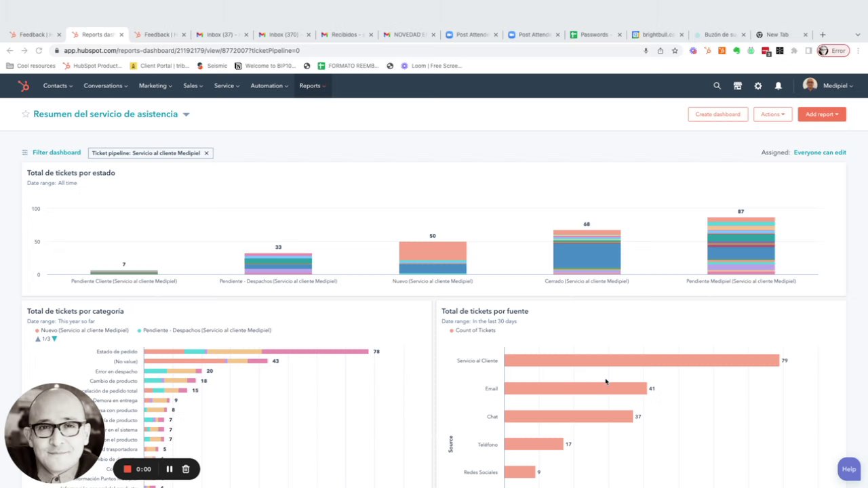Open the marketplace icon in navbar
Image resolution: width=868 pixels, height=488 pixels.
737,86
